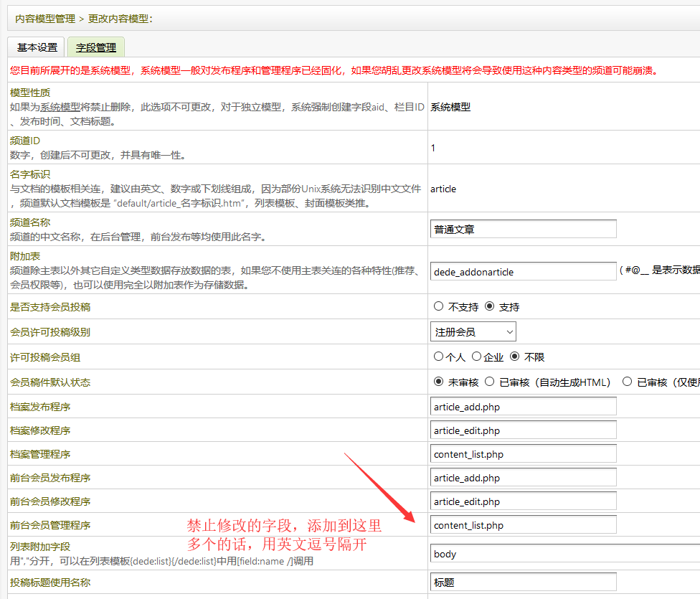Select 个人 as allowed member group
This screenshot has width=700, height=599.
click(439, 357)
